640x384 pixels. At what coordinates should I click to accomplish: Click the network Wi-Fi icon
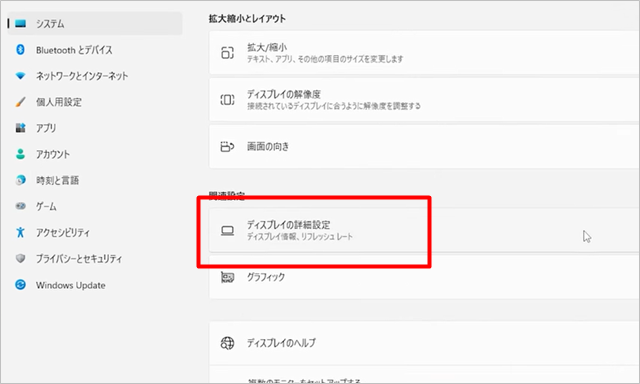(20, 76)
